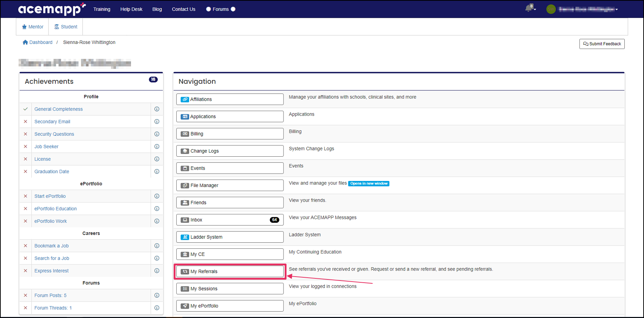Open the File Manager button

230,185
